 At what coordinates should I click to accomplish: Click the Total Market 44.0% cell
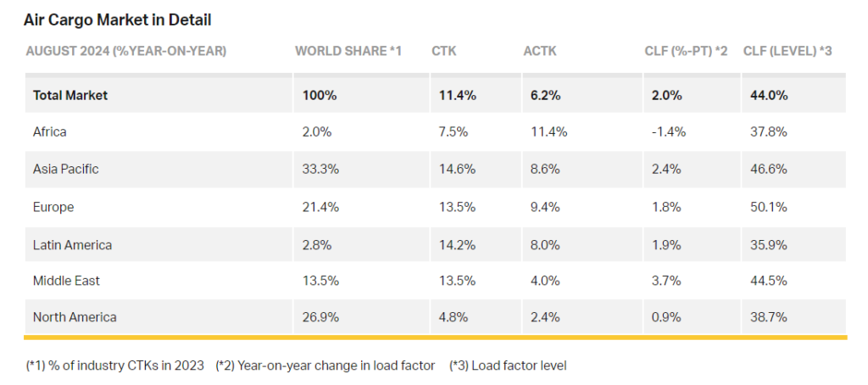pos(769,95)
